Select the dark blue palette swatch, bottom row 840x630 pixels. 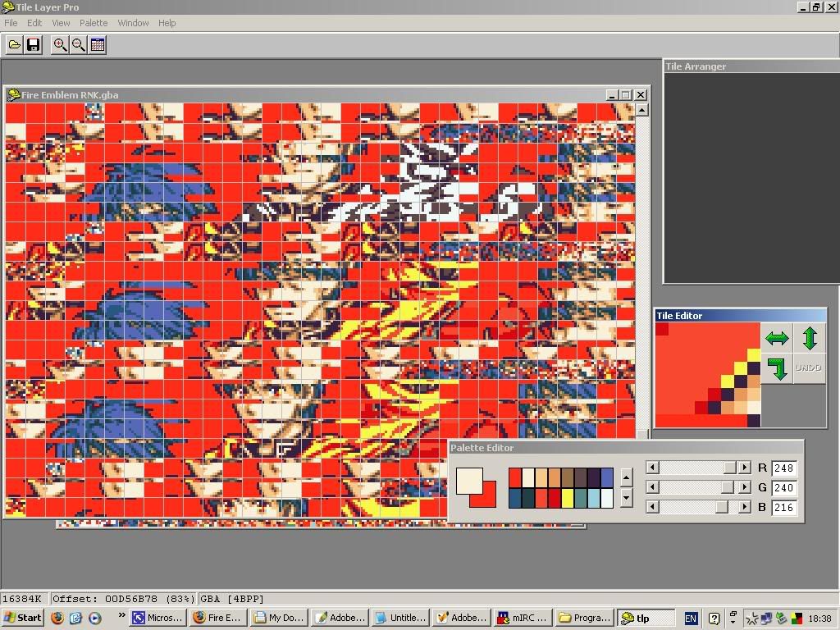[515, 498]
